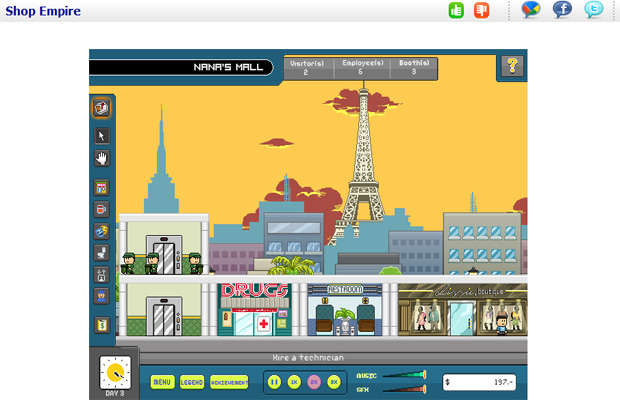Click the ground floor elevator
620x400 pixels.
[x=164, y=316]
